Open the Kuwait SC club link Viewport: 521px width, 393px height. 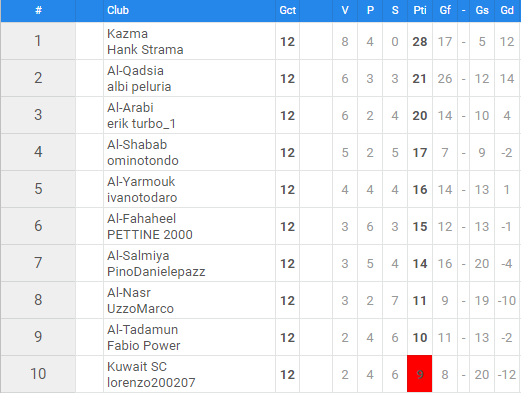click(137, 367)
